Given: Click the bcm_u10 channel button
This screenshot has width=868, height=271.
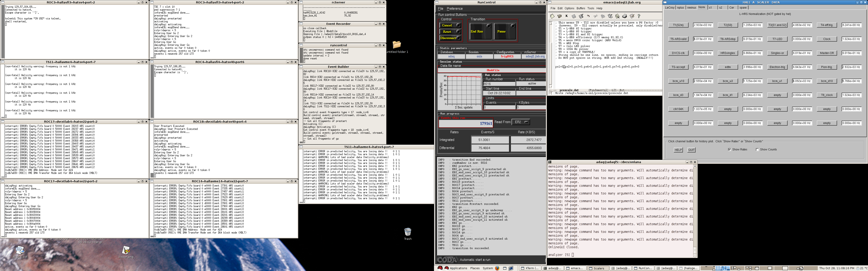Looking at the screenshot, I should 678,81.
